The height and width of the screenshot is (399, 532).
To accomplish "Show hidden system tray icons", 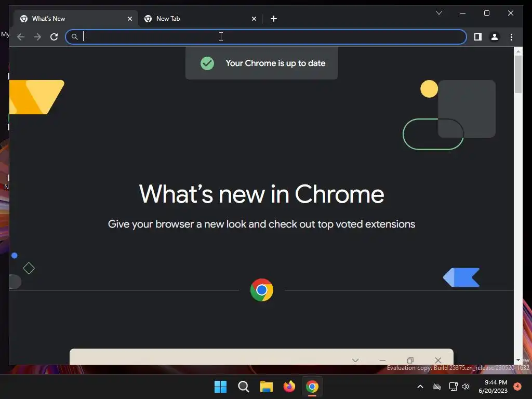I will click(x=420, y=387).
